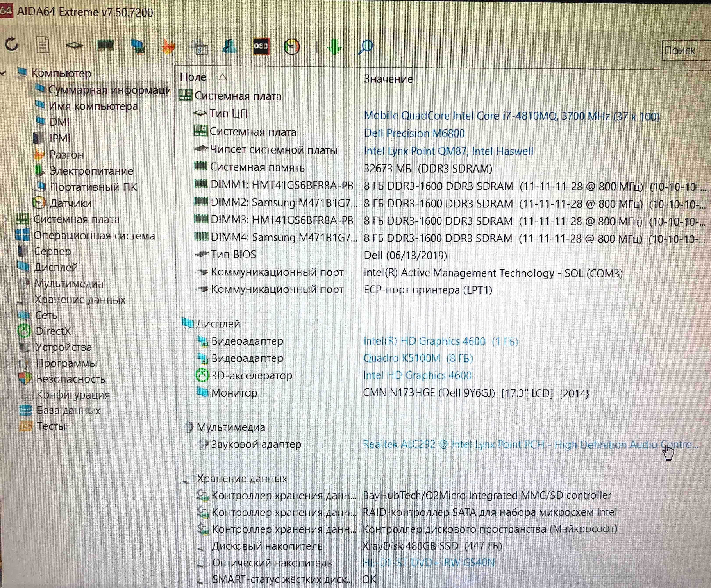Open the Intel(R) HD Graphics 4600 (1 ГБ) link

tap(440, 341)
